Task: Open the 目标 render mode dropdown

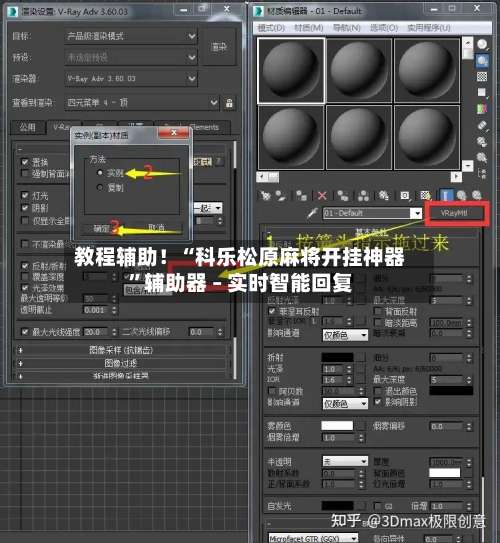Action: (131, 36)
